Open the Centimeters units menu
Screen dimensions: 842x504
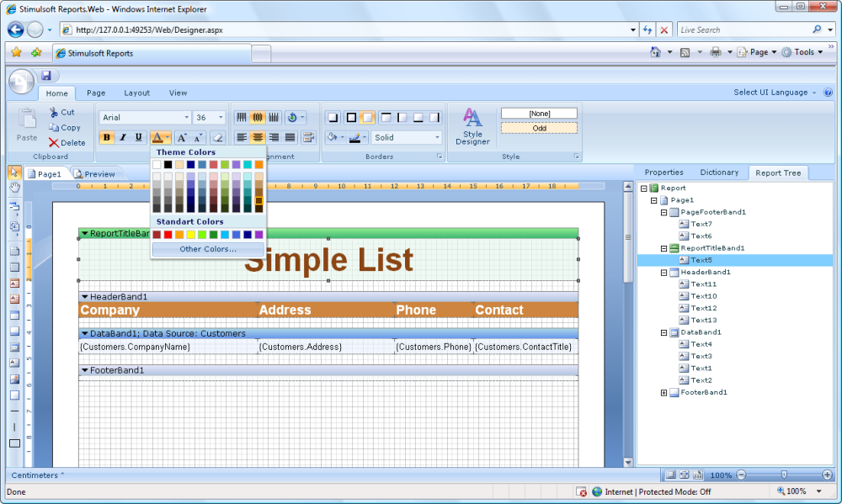pyautogui.click(x=38, y=475)
